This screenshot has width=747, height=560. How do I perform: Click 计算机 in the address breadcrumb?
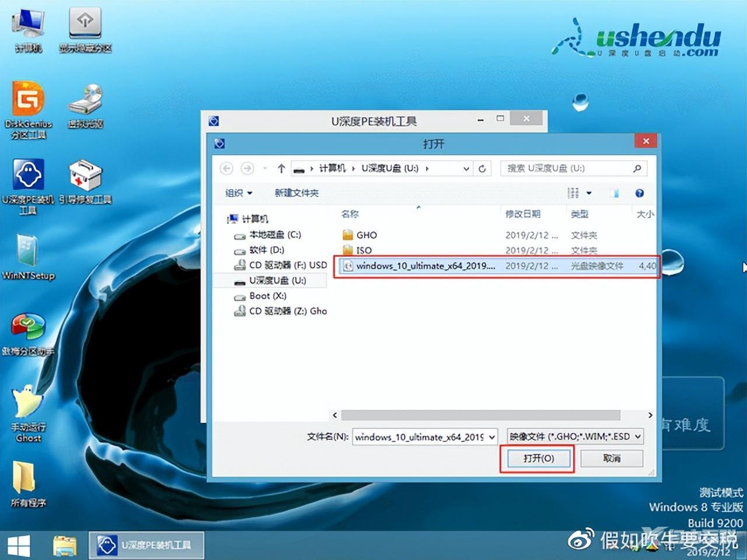pyautogui.click(x=332, y=169)
